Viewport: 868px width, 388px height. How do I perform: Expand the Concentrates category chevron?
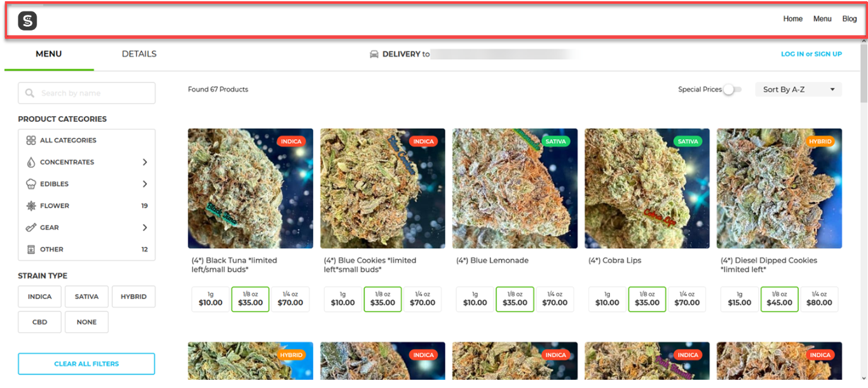pyautogui.click(x=145, y=162)
